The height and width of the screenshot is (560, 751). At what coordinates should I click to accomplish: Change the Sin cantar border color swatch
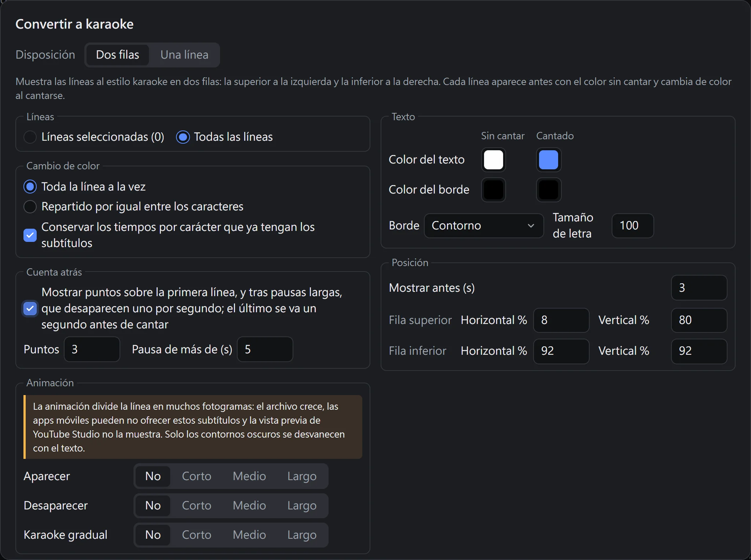click(x=494, y=190)
